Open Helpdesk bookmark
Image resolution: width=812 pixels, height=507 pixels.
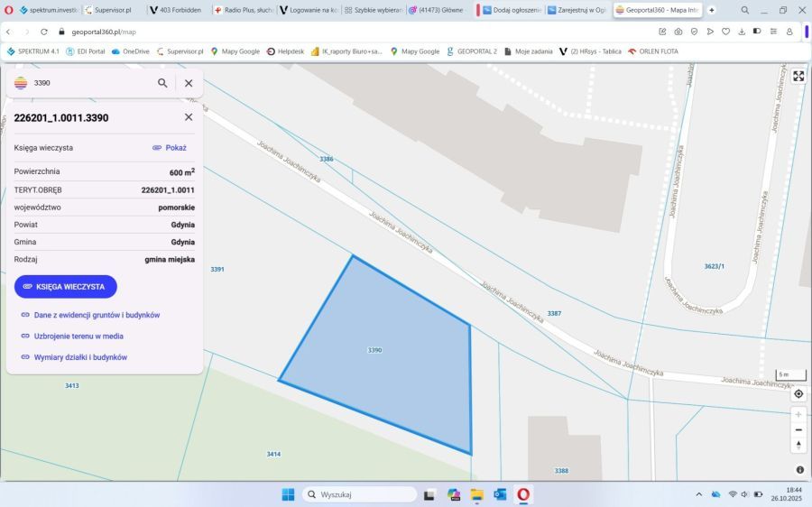coord(285,51)
